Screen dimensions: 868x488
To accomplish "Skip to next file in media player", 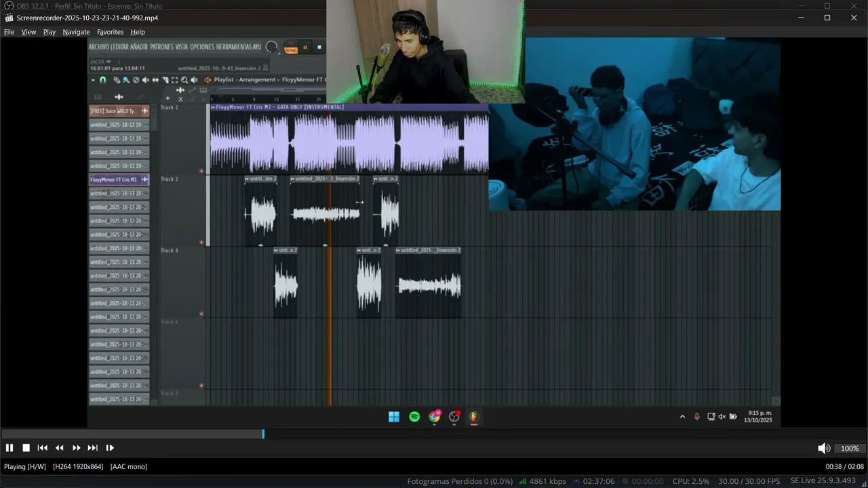I will click(x=92, y=448).
